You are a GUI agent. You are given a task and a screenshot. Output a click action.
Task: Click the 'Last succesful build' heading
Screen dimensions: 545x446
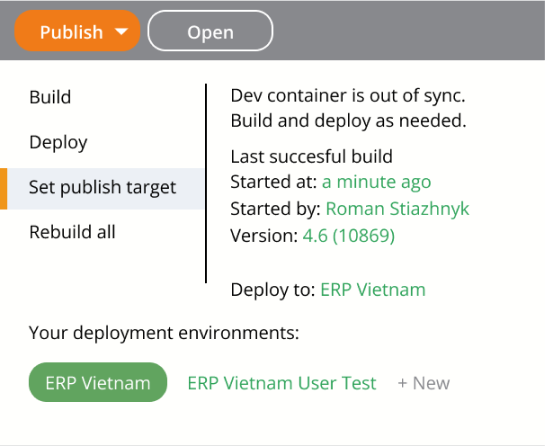311,156
